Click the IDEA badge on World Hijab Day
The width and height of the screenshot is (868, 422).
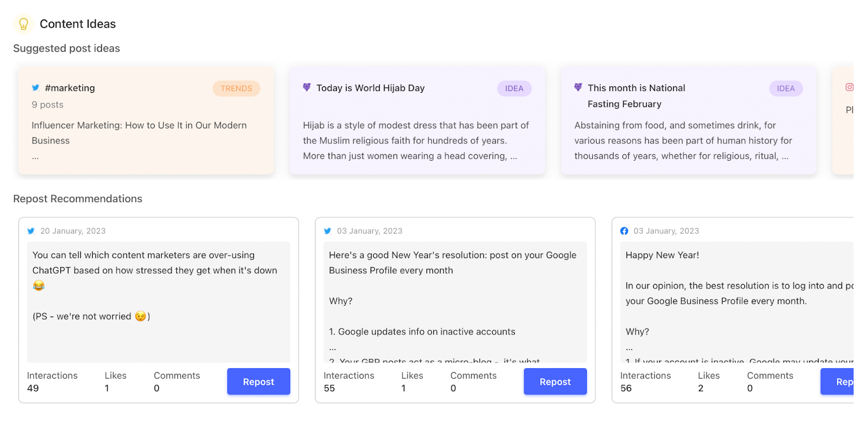(514, 89)
